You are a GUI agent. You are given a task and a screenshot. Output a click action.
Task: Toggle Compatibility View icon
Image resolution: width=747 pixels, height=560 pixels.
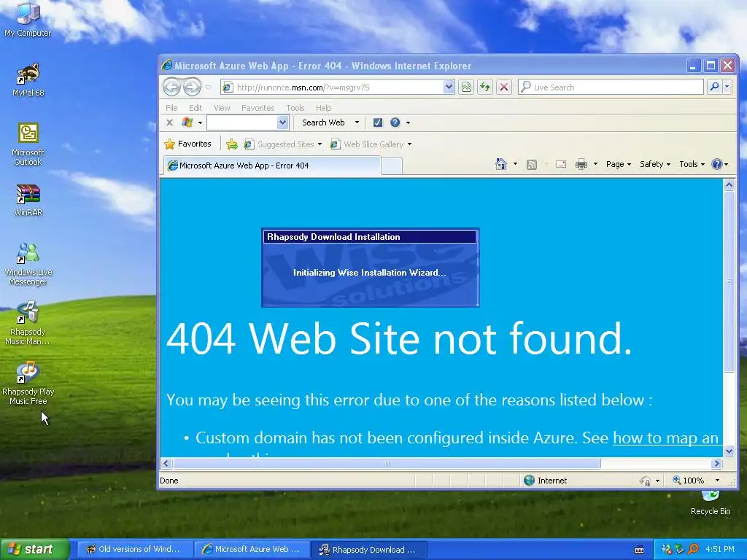(x=466, y=87)
